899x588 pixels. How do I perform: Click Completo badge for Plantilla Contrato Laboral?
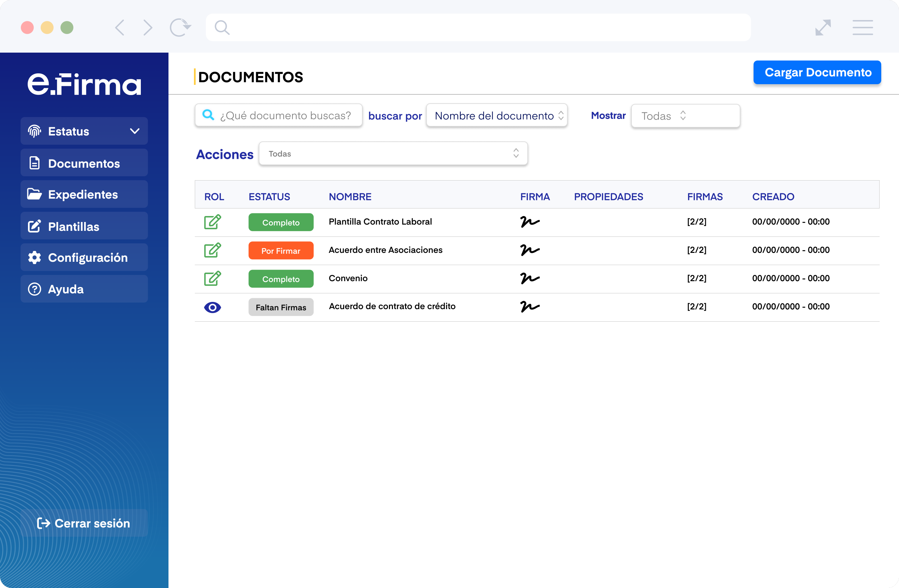click(x=281, y=222)
